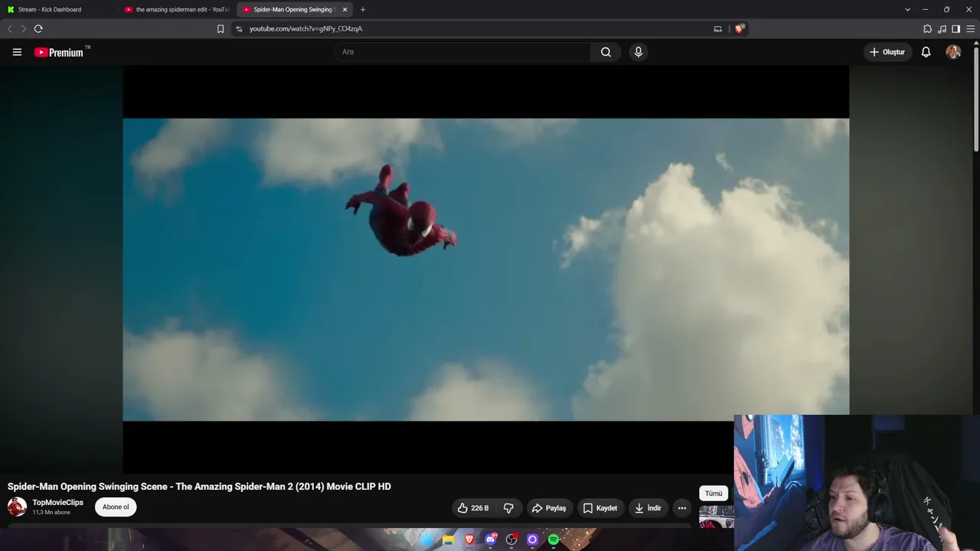This screenshot has height=551, width=980.
Task: Open TopMovieClips channel avatar
Action: pyautogui.click(x=17, y=507)
